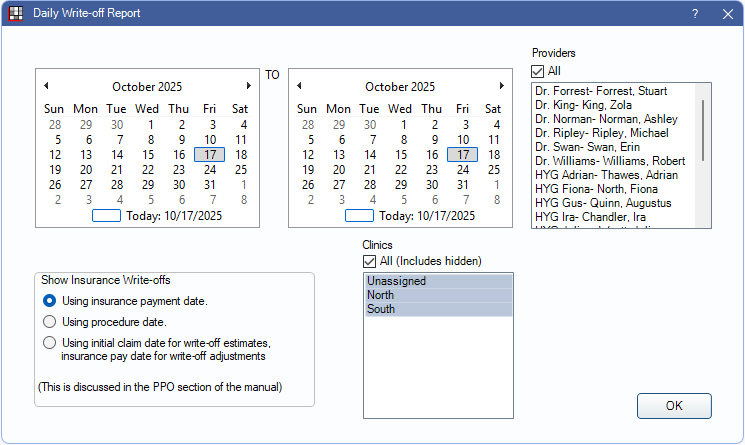Click the app icon in title bar
Viewport: 745px width, 445px height.
click(x=15, y=14)
